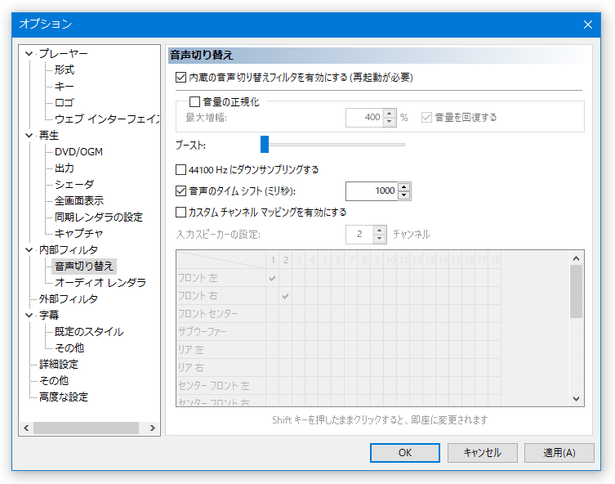Click the tree's right scroll arrow

153,428
